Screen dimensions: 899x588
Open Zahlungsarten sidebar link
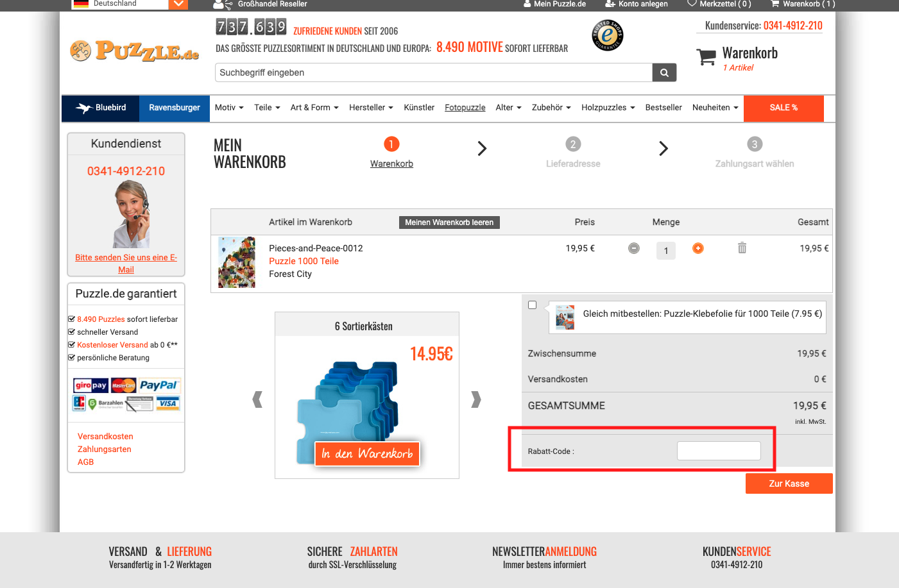[105, 449]
